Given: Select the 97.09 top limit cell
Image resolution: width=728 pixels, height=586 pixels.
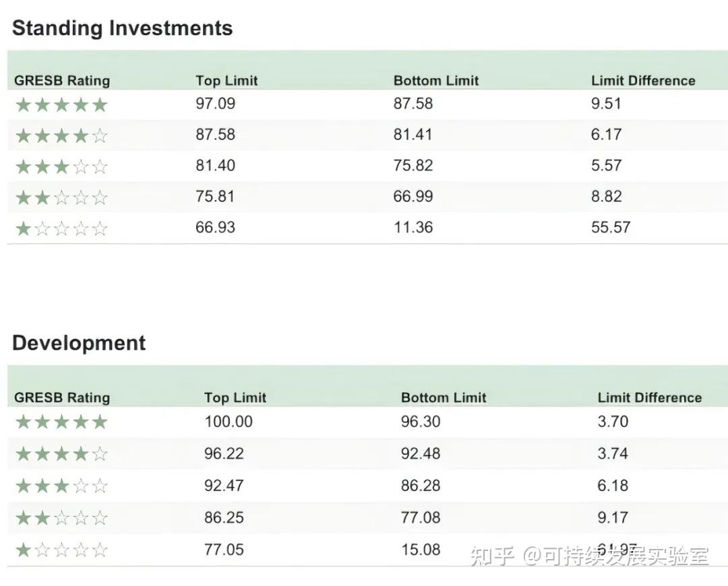Looking at the screenshot, I should pyautogui.click(x=216, y=104).
